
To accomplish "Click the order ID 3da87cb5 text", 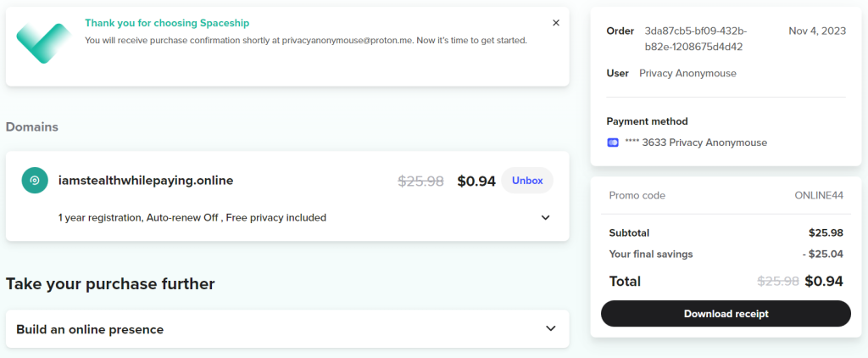I will point(696,39).
